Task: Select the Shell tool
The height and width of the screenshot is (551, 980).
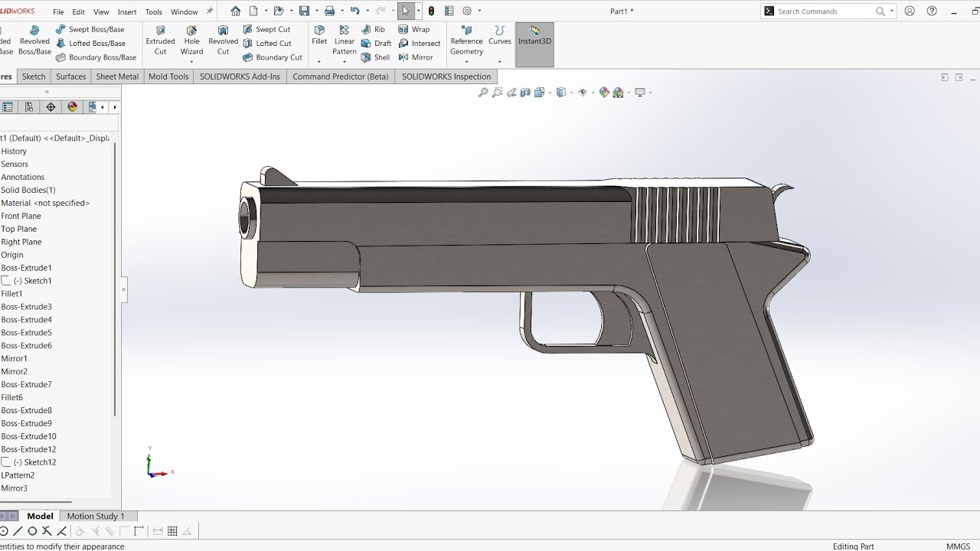Action: pyautogui.click(x=375, y=57)
